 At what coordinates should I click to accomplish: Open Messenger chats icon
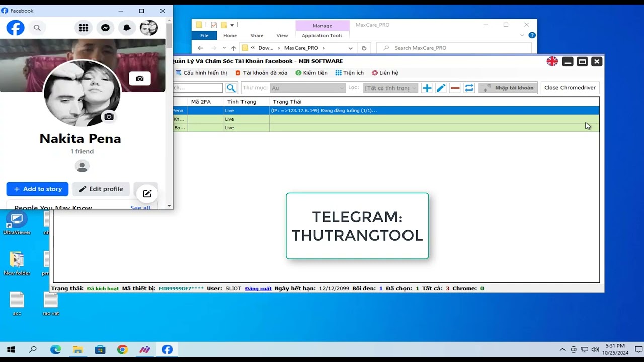pyautogui.click(x=105, y=28)
